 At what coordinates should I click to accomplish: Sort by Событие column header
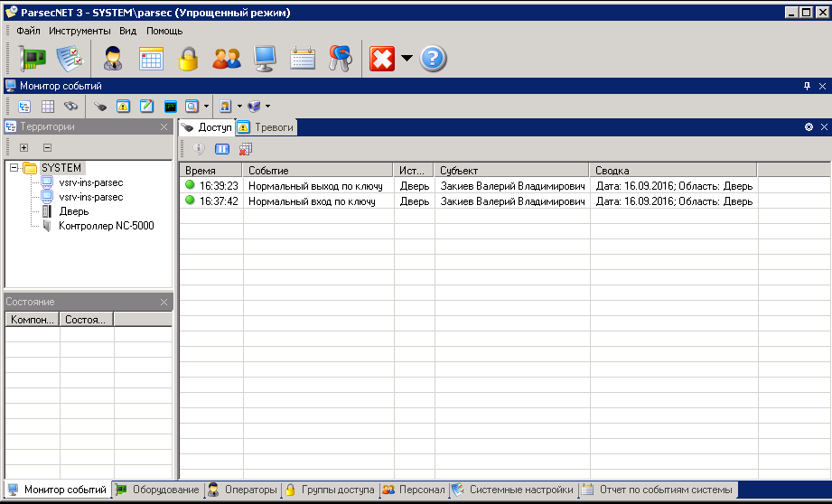coord(318,171)
